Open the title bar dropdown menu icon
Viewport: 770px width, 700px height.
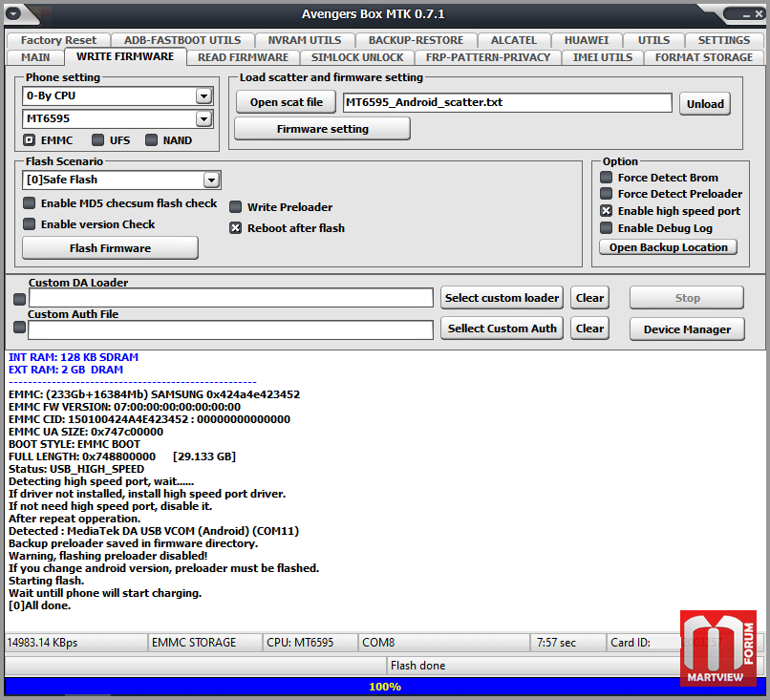(x=13, y=13)
